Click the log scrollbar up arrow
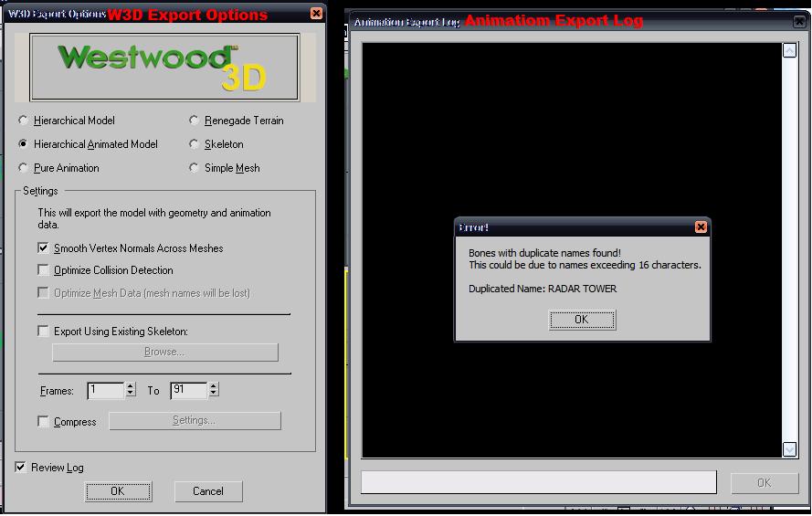812x516 pixels. pos(789,50)
